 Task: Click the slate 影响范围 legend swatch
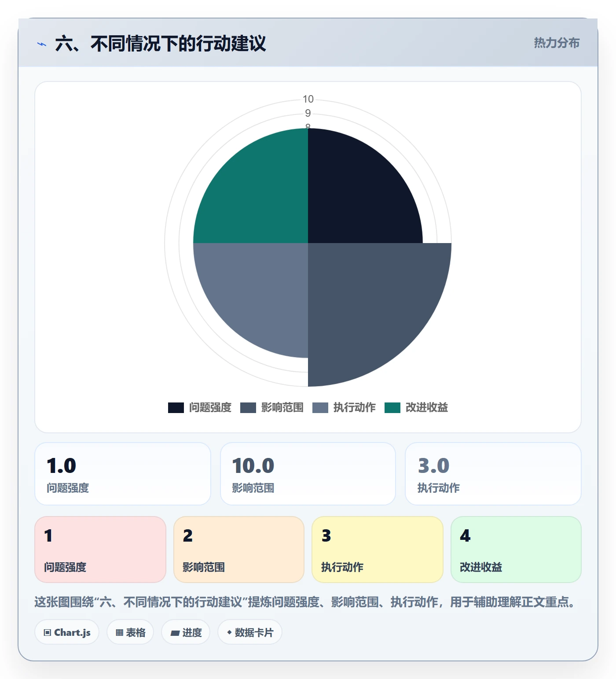[248, 408]
